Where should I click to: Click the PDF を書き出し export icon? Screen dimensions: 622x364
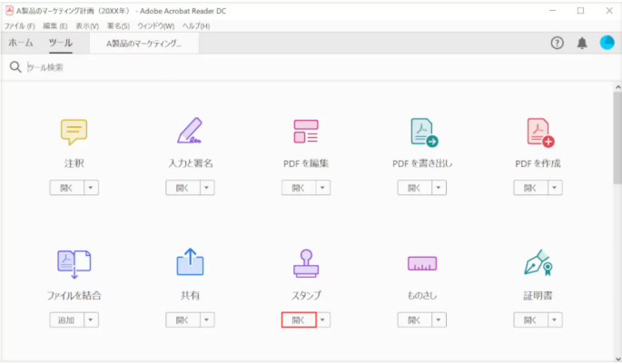pyautogui.click(x=424, y=133)
